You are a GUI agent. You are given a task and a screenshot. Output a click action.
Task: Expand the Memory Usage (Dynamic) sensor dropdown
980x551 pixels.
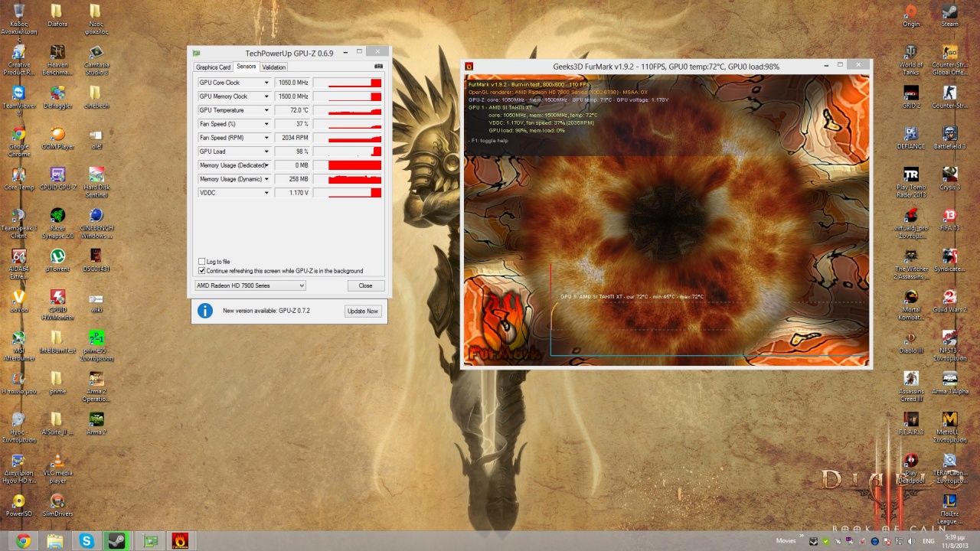266,179
